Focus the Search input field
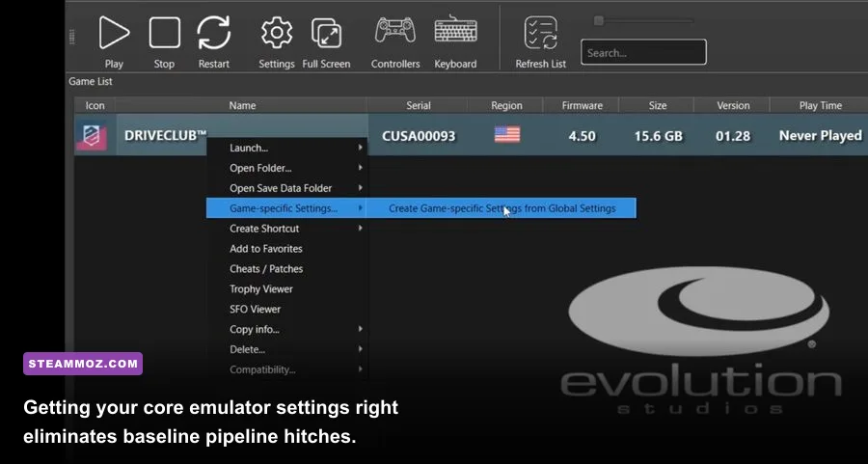This screenshot has width=868, height=464. (643, 52)
